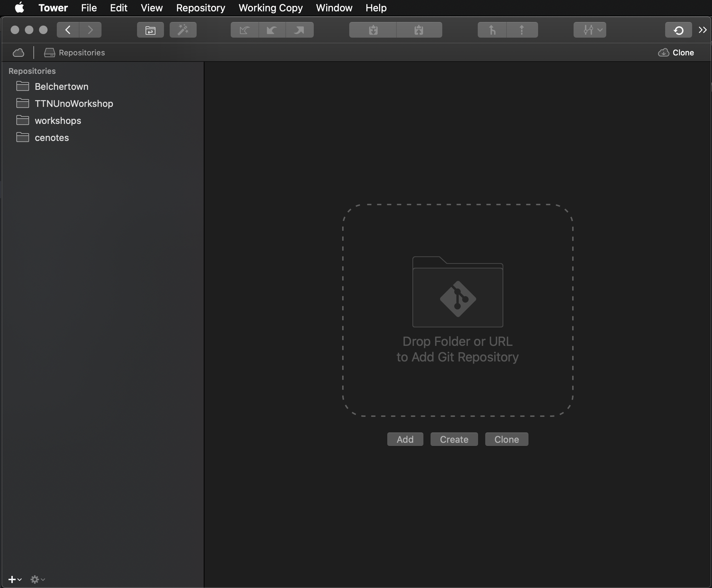This screenshot has height=588, width=712.
Task: Switch to the cloud Services view
Action: coord(18,53)
